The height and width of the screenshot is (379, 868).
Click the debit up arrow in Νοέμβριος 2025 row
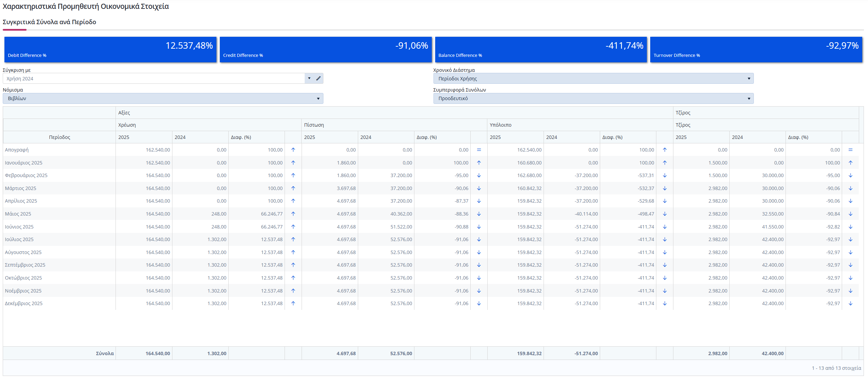pos(293,291)
